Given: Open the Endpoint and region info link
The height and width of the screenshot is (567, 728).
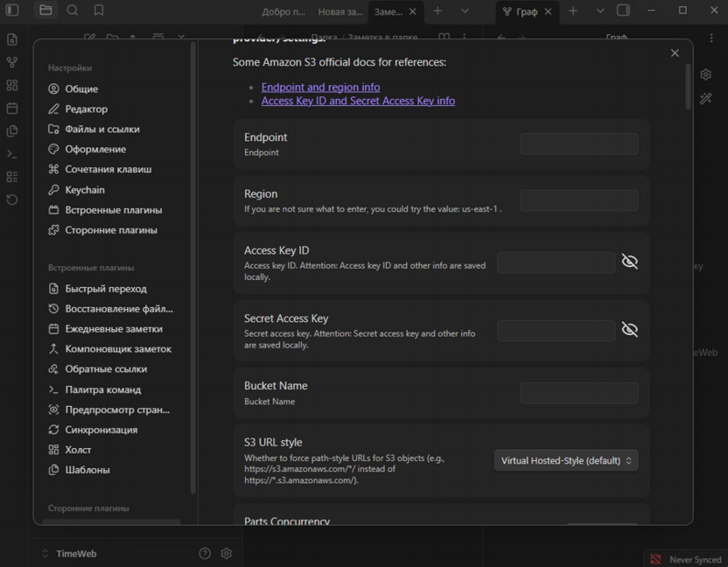Looking at the screenshot, I should coord(320,87).
